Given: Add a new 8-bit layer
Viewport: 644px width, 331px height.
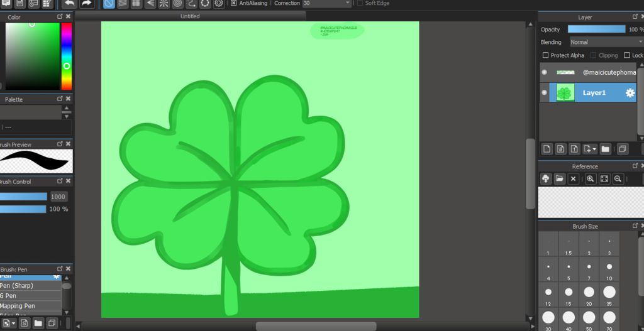Looking at the screenshot, I should (x=560, y=149).
